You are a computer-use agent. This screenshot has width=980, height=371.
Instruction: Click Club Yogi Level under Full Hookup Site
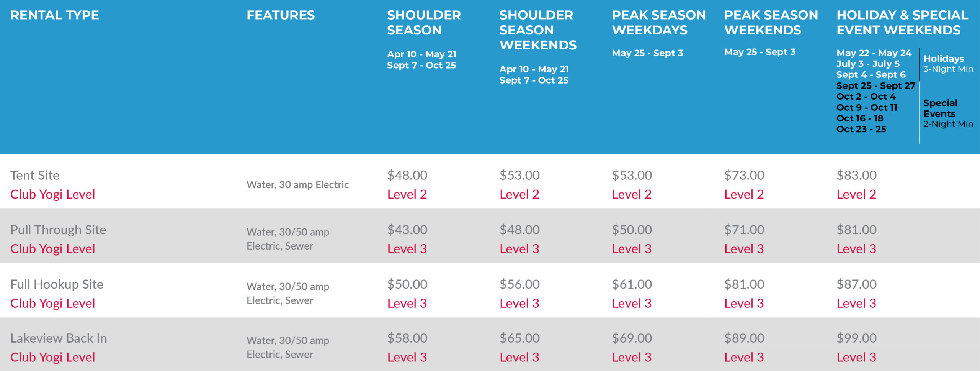point(52,303)
